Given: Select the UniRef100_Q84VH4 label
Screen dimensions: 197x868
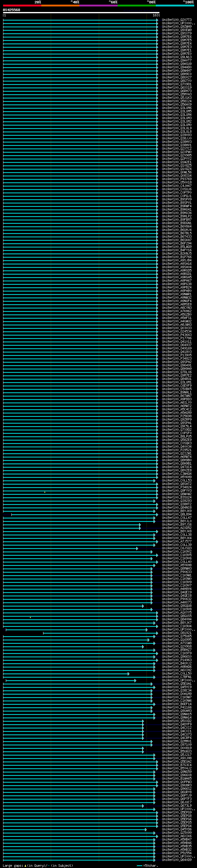Looking at the screenshot, I should click(177, 619).
